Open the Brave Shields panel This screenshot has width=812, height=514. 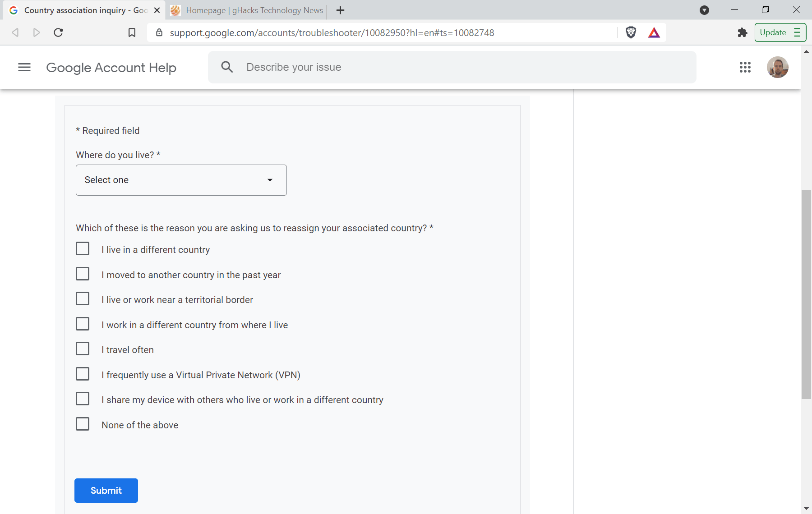click(631, 32)
